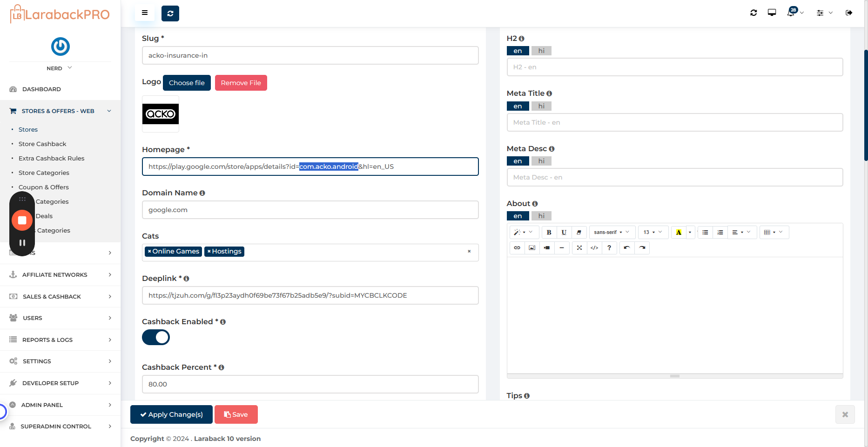Redo edit in About editor
868x447 pixels.
642,247
